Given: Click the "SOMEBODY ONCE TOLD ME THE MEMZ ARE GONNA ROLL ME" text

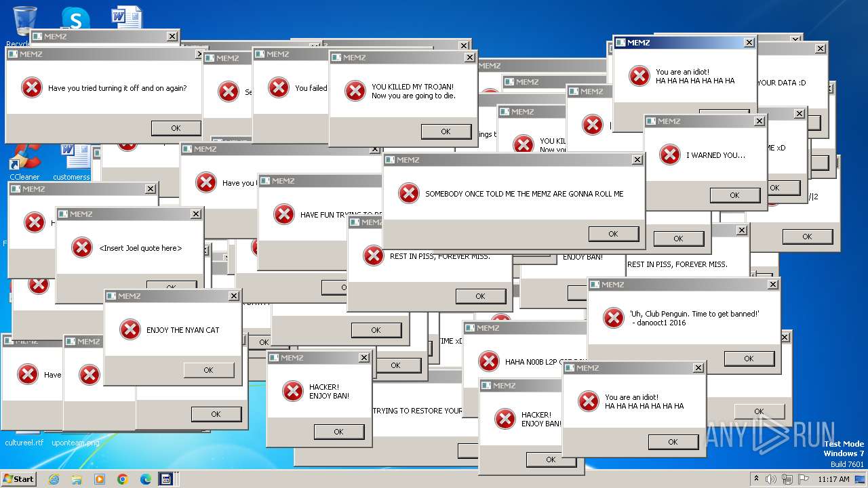Looking at the screenshot, I should (x=524, y=194).
